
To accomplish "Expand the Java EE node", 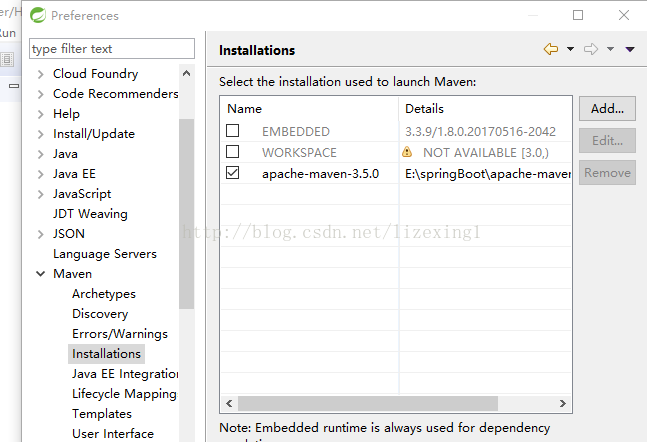I will 40,175.
